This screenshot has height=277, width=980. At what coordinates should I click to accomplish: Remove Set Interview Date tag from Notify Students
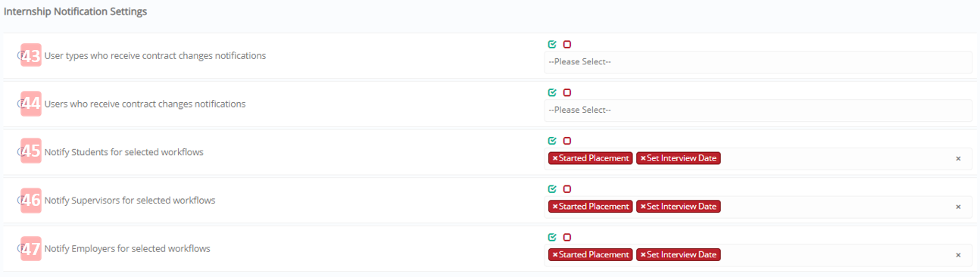(x=643, y=159)
